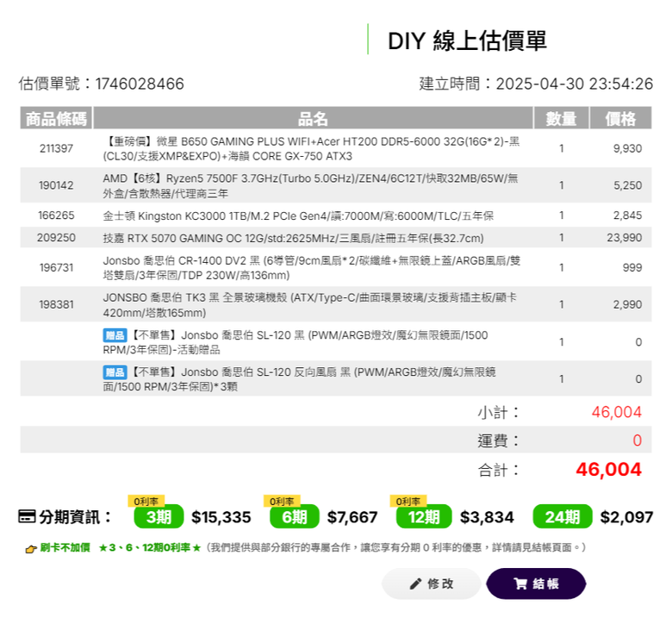Screen dimensions: 672x618
Task: Click the price 2,990
Action: click(627, 304)
